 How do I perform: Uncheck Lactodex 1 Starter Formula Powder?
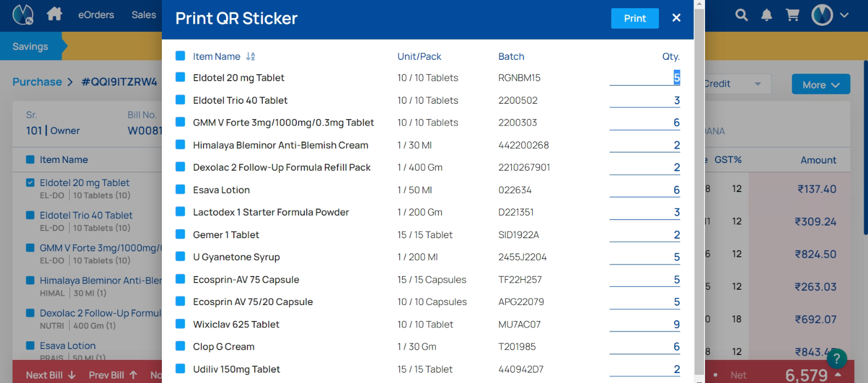(x=180, y=212)
